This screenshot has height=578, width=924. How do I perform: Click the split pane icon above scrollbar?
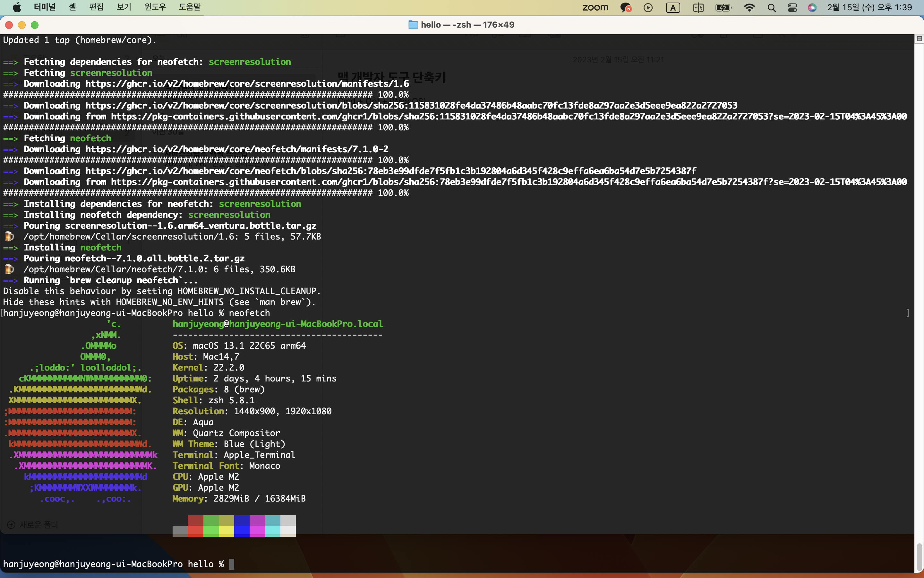point(919,38)
